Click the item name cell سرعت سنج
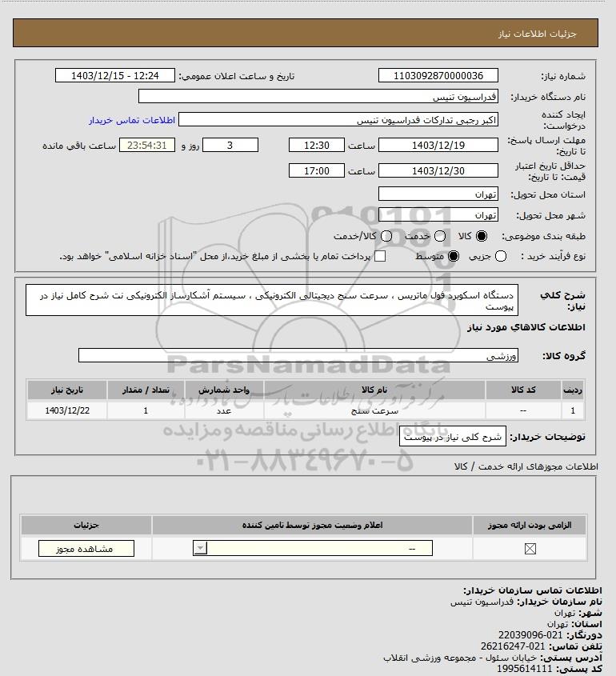This screenshot has width=616, height=676. click(374, 410)
